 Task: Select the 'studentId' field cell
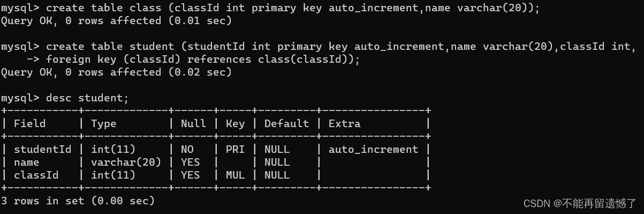point(43,149)
